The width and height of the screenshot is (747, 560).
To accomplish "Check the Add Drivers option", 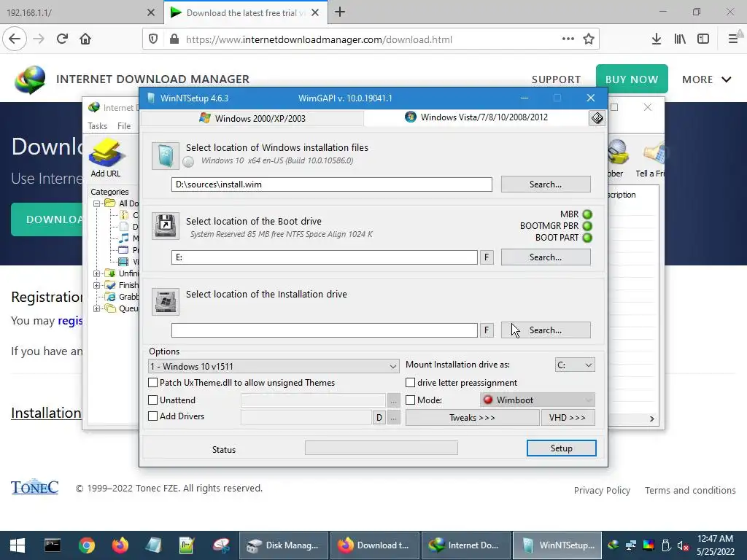I will [x=153, y=416].
